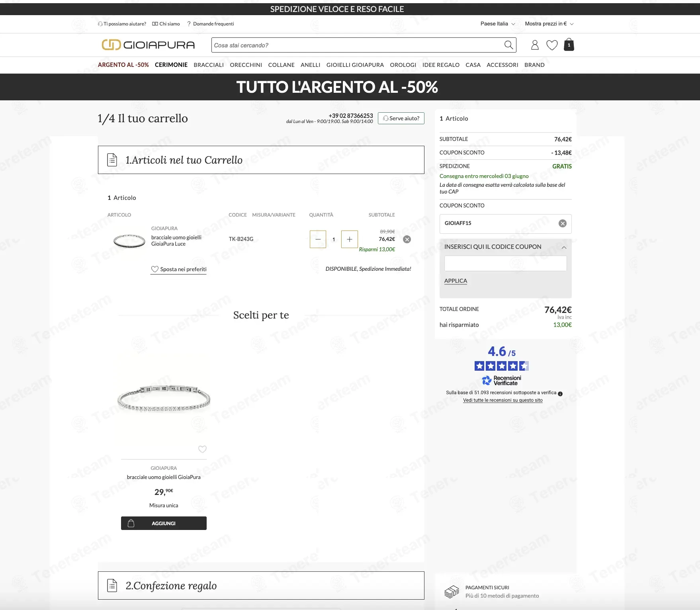This screenshot has height=610, width=700.
Task: Open CERIMONIE menu
Action: pyautogui.click(x=171, y=65)
